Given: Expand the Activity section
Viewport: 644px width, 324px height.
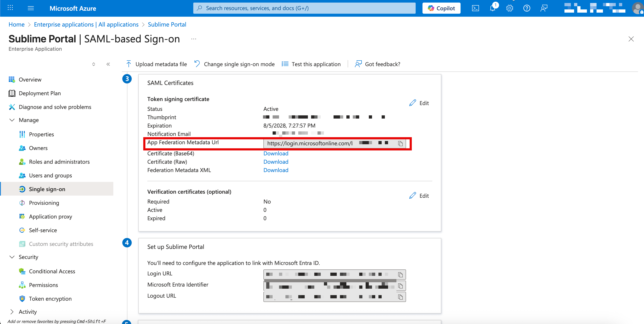Looking at the screenshot, I should (12, 312).
